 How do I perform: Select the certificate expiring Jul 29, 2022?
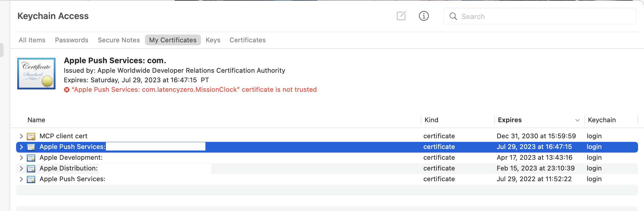(x=298, y=179)
